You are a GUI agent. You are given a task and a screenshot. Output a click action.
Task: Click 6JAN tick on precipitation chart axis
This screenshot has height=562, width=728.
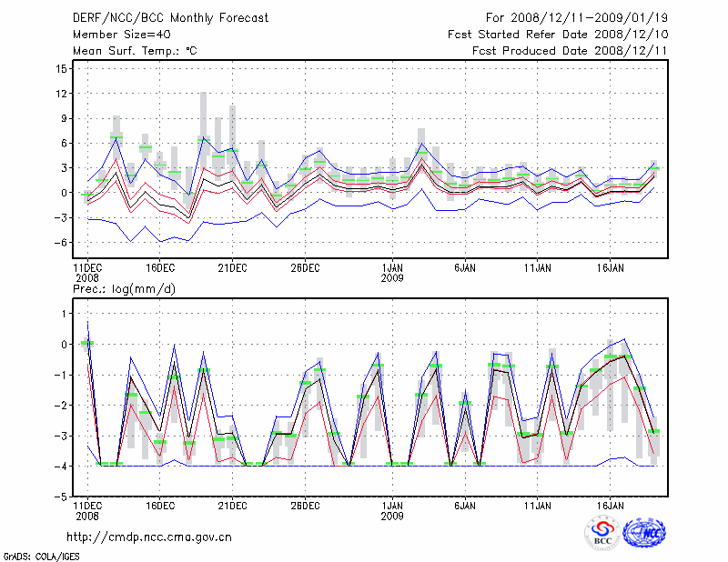tap(465, 505)
